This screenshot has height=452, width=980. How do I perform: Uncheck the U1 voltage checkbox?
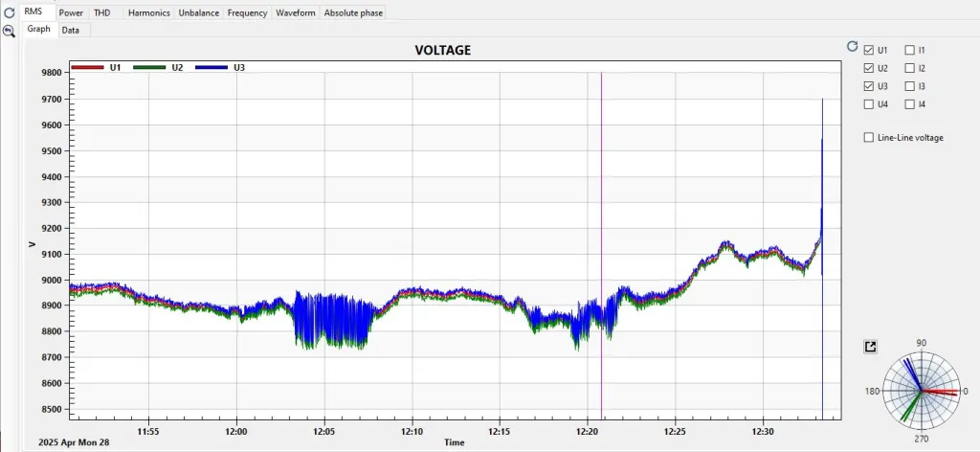[x=869, y=50]
